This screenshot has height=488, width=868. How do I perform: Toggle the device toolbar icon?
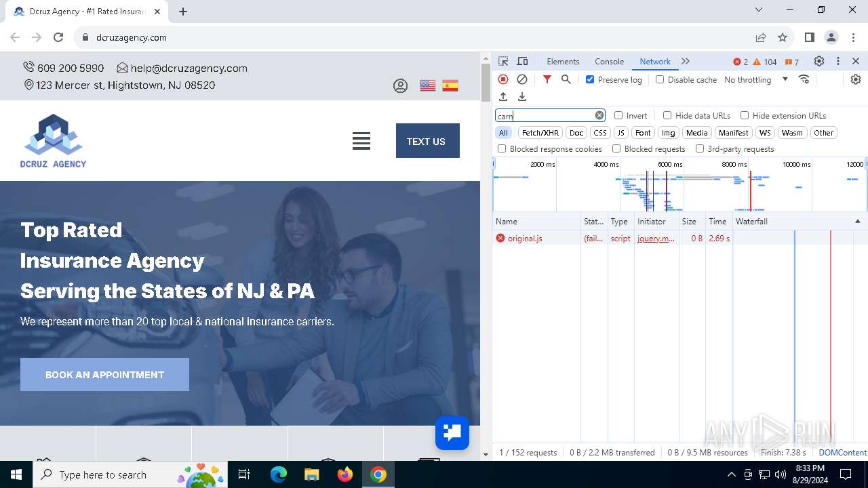coord(522,61)
